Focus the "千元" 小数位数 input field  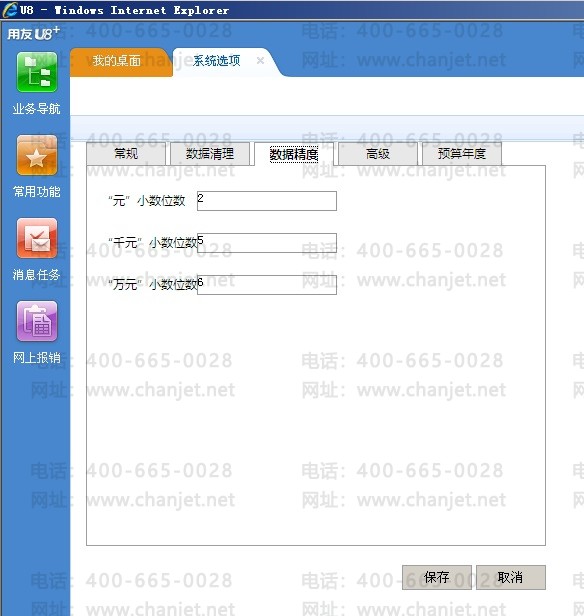(267, 243)
